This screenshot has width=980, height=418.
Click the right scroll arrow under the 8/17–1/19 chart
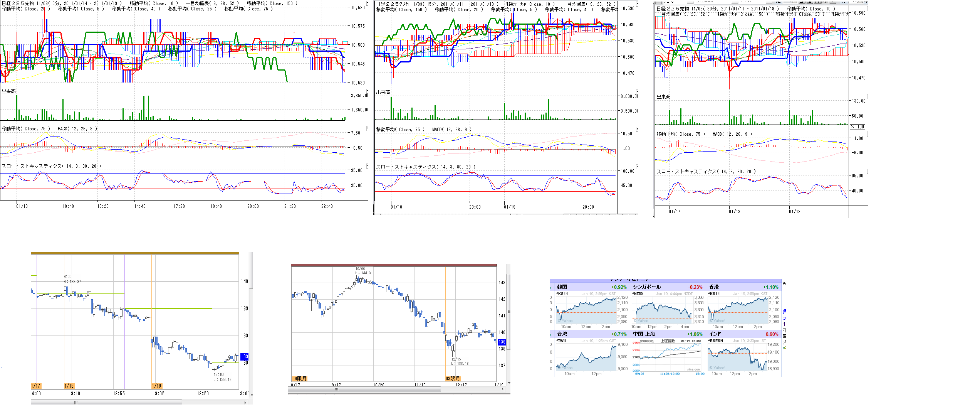[503, 389]
